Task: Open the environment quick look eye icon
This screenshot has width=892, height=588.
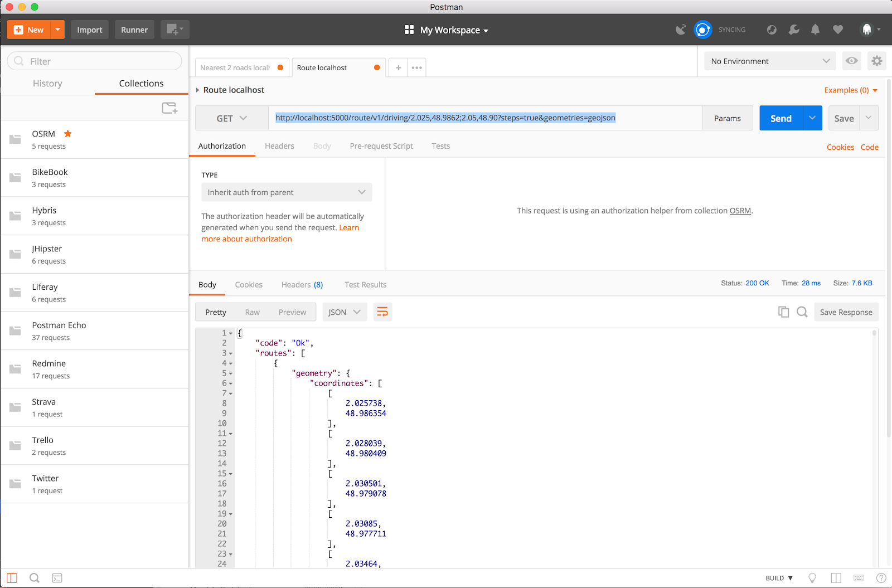Action: coord(851,61)
